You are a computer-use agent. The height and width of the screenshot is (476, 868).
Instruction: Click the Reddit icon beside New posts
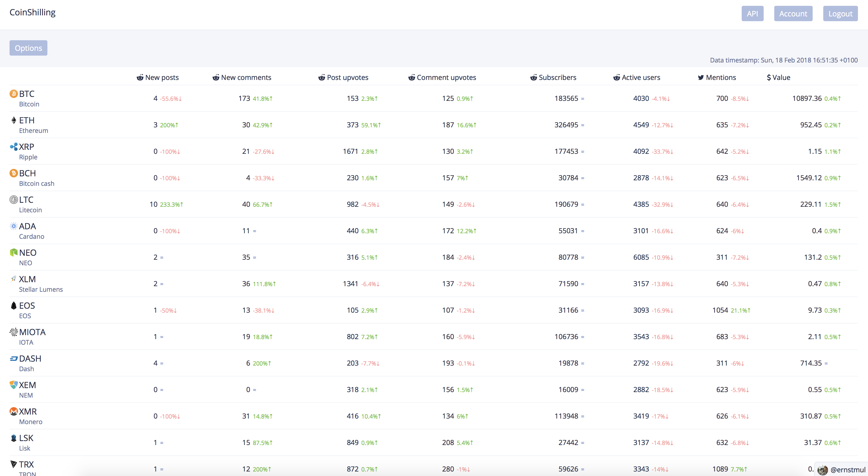point(140,78)
